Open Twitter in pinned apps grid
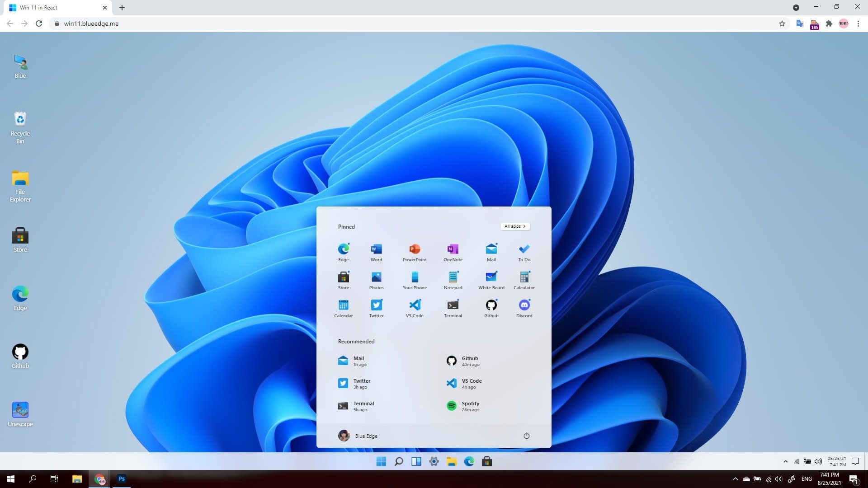Image resolution: width=868 pixels, height=488 pixels. [x=376, y=309]
